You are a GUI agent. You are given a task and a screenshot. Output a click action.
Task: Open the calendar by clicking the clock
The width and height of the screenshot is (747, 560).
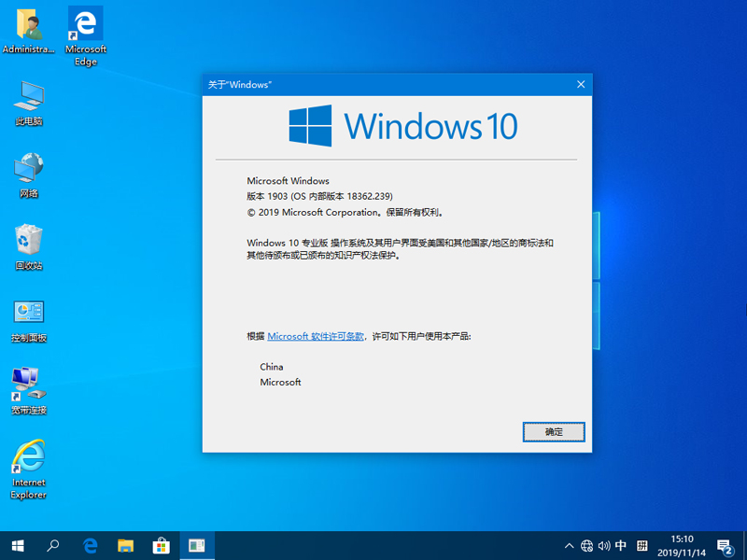coord(682,545)
